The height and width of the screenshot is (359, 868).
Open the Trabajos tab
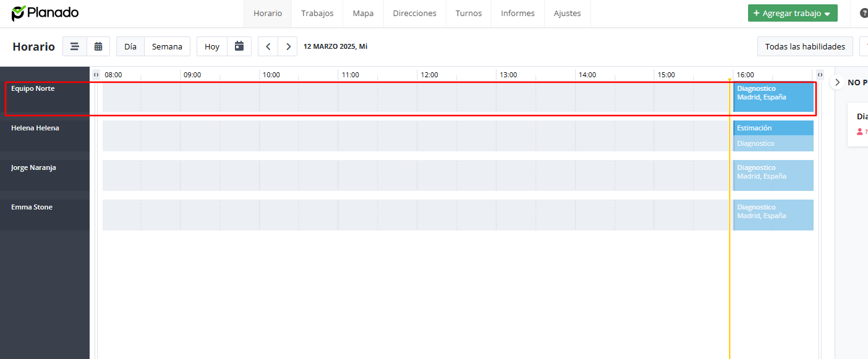[317, 13]
